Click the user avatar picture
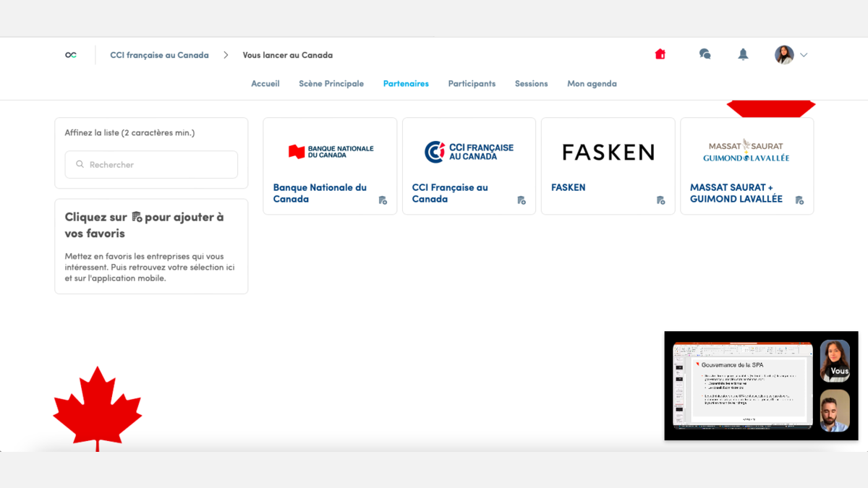This screenshot has width=868, height=488. pos(784,55)
